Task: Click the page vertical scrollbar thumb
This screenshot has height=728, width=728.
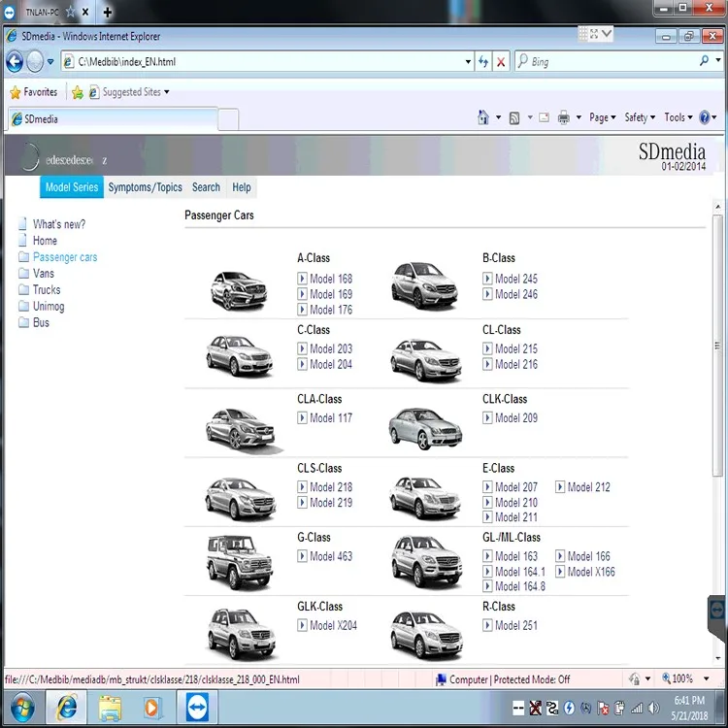Action: pos(717,345)
